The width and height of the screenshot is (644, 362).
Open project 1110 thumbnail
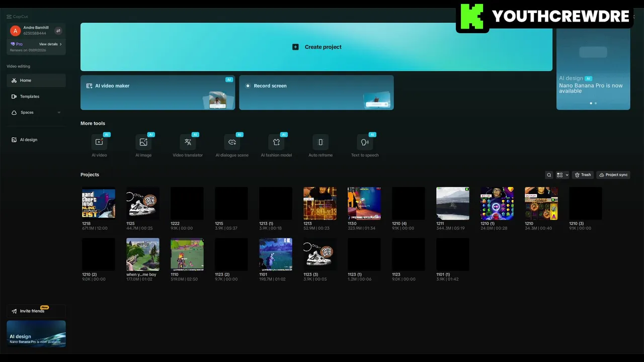(187, 254)
